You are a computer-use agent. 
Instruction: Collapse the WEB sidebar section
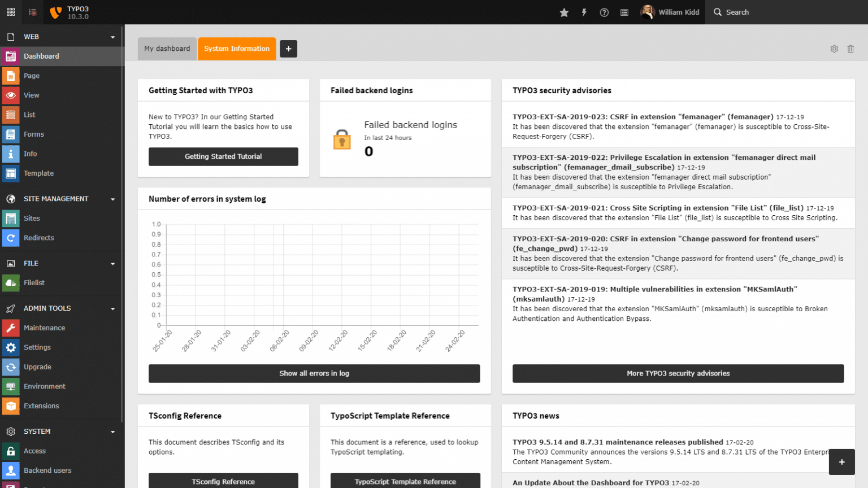click(x=112, y=36)
